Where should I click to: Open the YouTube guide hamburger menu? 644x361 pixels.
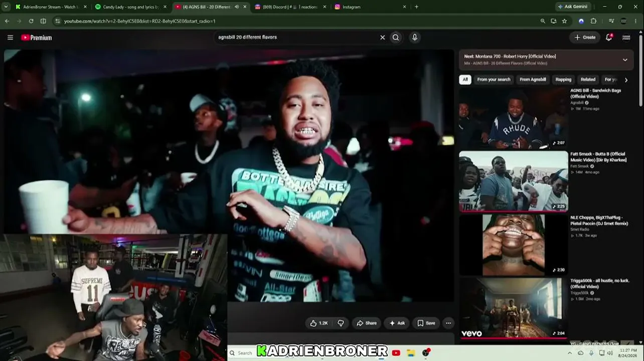pyautogui.click(x=10, y=38)
